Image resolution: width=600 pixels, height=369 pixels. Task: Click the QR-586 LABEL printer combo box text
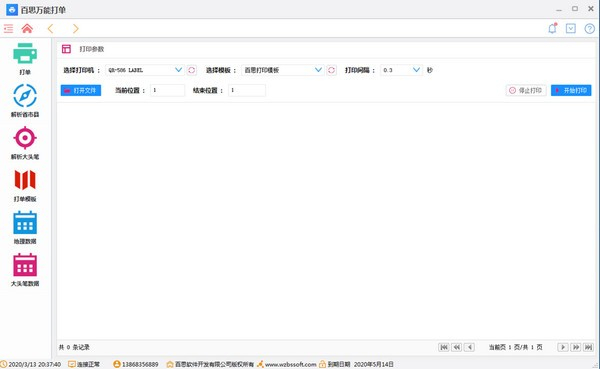126,70
